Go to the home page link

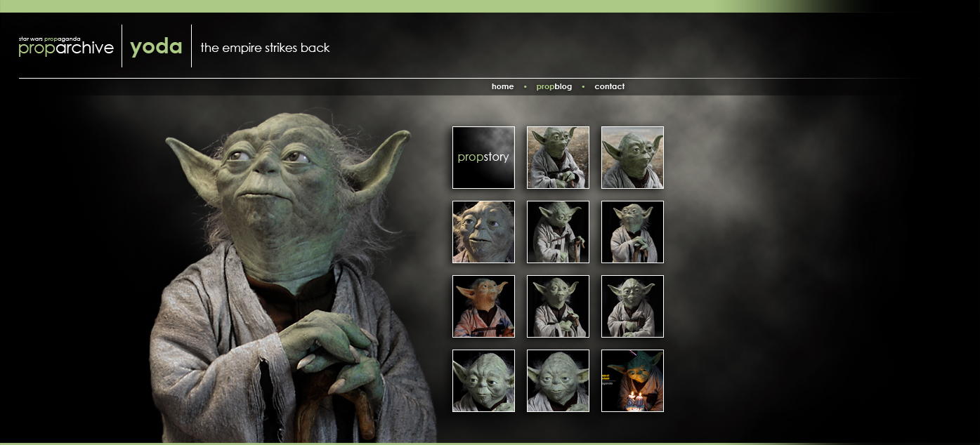pos(502,86)
